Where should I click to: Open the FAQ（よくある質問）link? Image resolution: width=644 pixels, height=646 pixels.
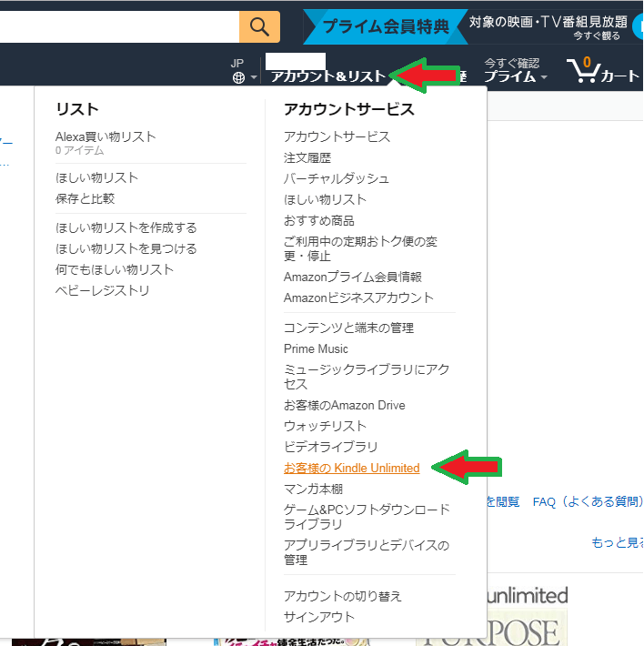coord(588,501)
